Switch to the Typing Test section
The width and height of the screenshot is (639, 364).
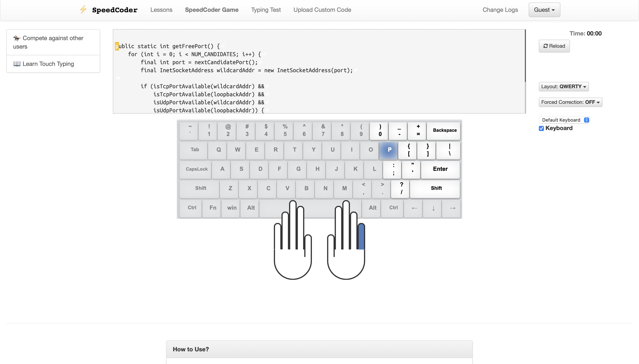(x=266, y=10)
